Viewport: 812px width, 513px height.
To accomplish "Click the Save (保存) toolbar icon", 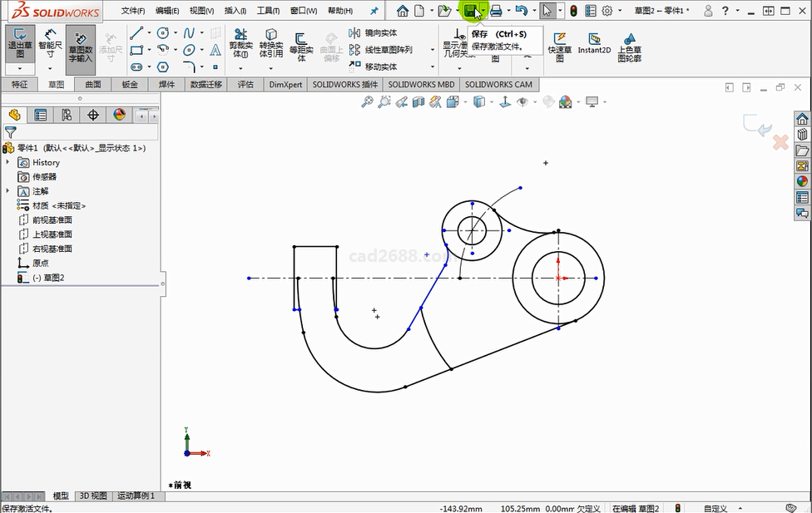I will [471, 11].
